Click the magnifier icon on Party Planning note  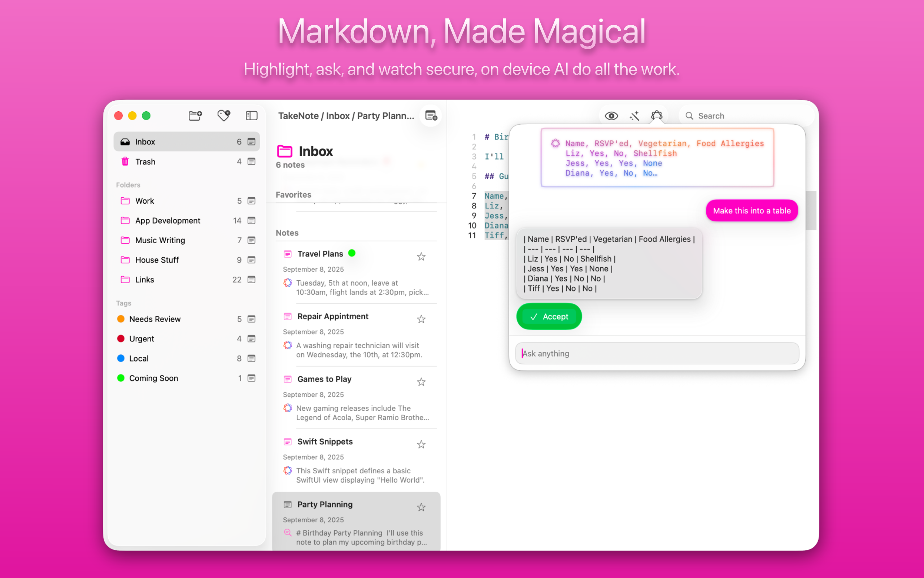pos(288,532)
